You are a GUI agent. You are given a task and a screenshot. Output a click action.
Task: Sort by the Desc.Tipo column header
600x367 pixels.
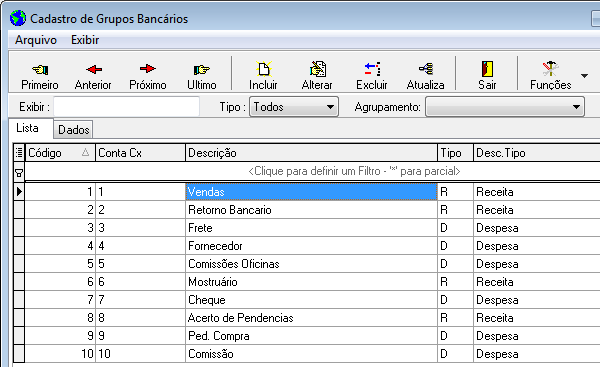tap(536, 153)
